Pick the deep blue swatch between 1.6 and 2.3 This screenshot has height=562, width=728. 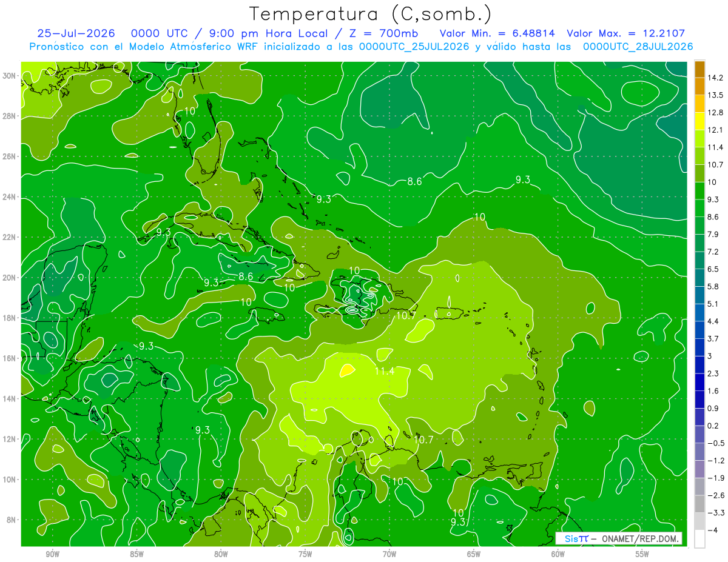(699, 382)
